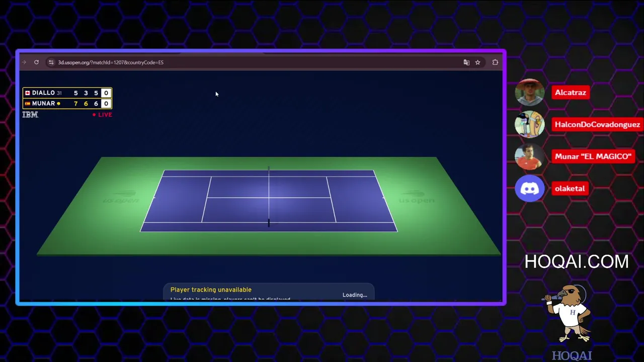Click the browser reload button
644x362 pixels.
(x=36, y=62)
